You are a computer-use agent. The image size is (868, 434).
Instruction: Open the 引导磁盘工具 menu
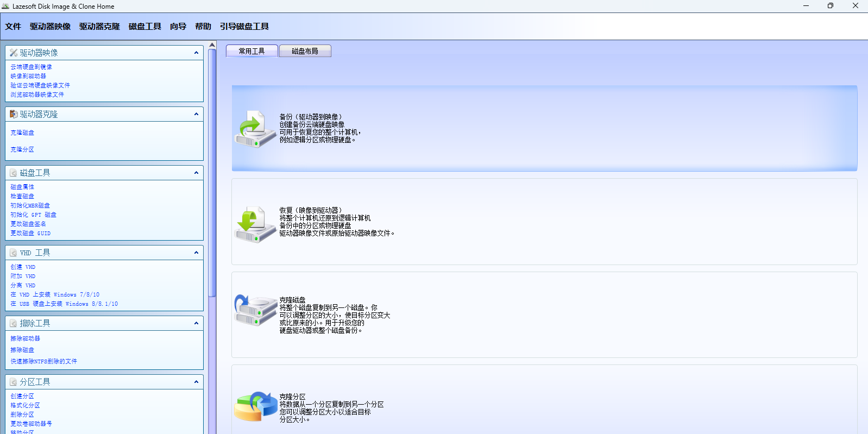(x=244, y=26)
